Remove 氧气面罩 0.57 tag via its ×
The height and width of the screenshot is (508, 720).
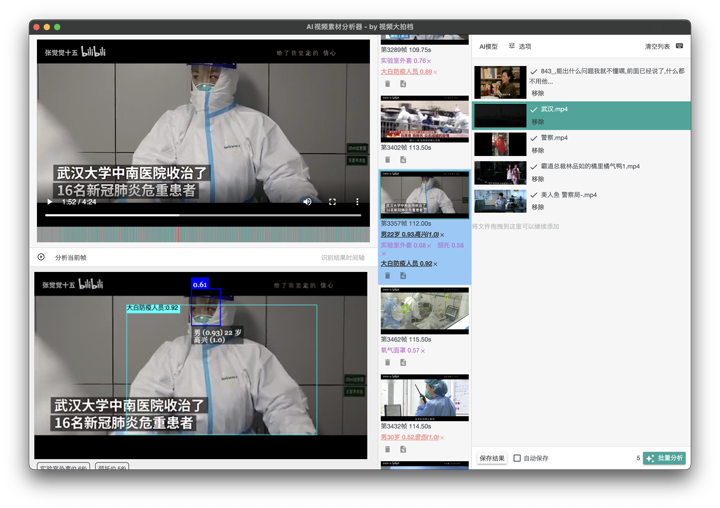pyautogui.click(x=423, y=351)
